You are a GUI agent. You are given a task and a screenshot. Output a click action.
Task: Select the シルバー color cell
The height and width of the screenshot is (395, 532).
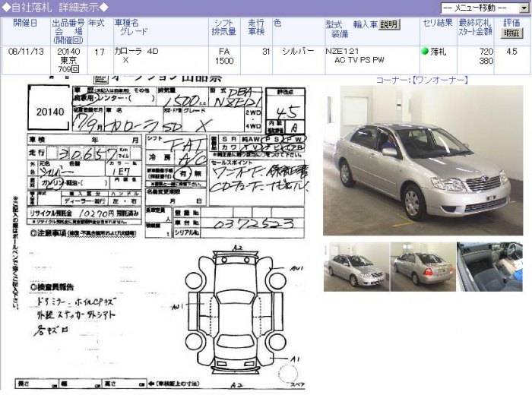coord(298,51)
